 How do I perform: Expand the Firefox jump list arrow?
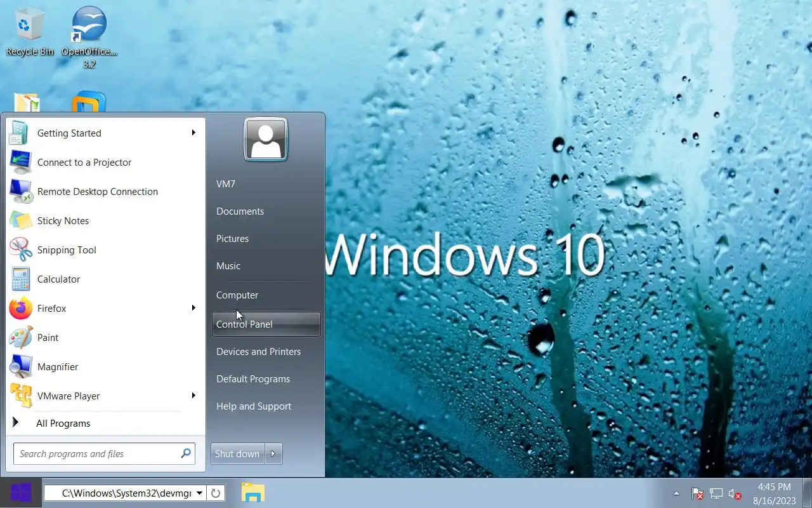(x=193, y=308)
